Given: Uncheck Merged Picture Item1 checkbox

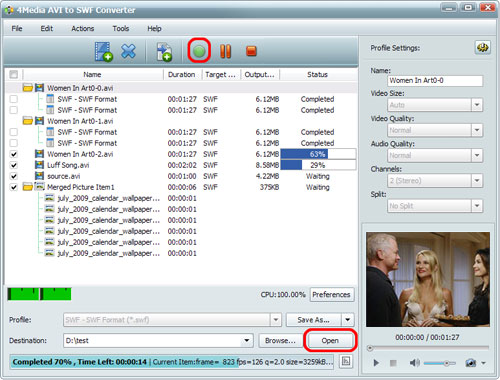Looking at the screenshot, I should [14, 187].
